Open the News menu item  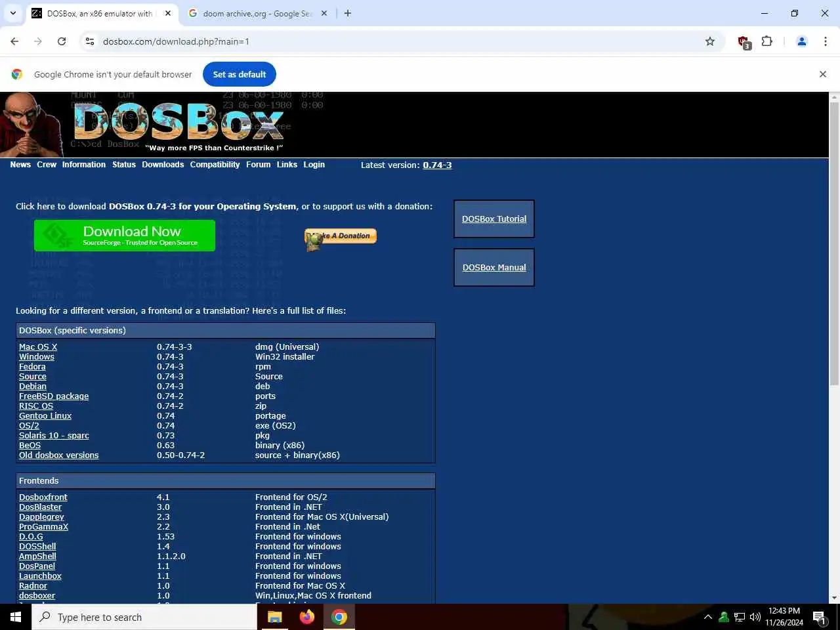point(20,165)
